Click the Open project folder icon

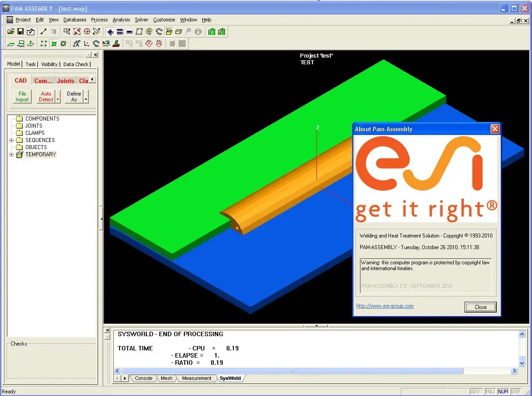11,32
